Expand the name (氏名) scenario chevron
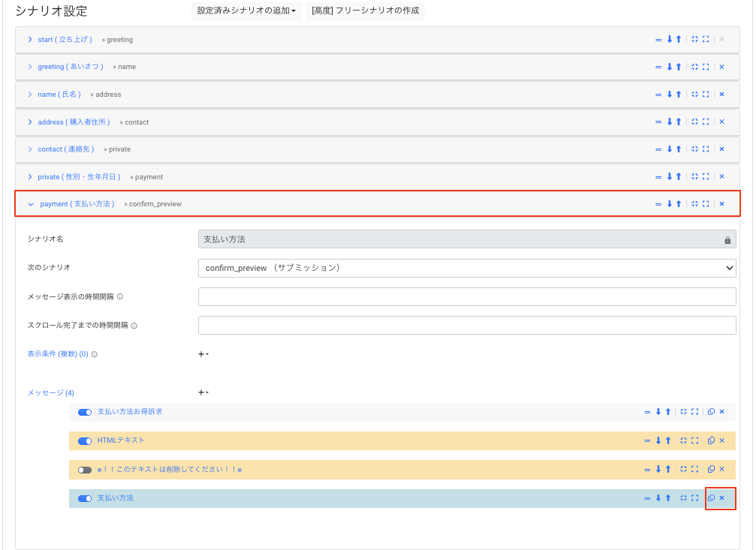Viewport: 756px width, 550px height. click(x=30, y=95)
